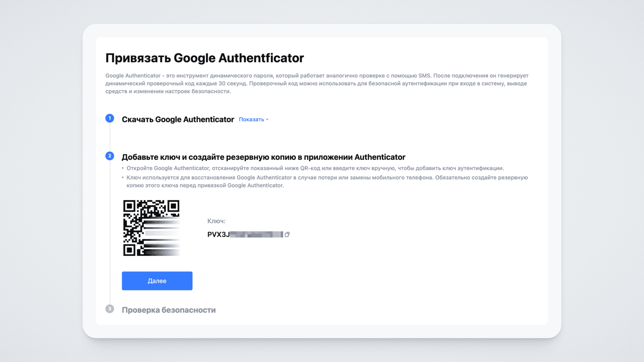Image resolution: width=644 pixels, height=362 pixels.
Task: Click the vertical line between steps 1 and 2
Action: coord(110,137)
